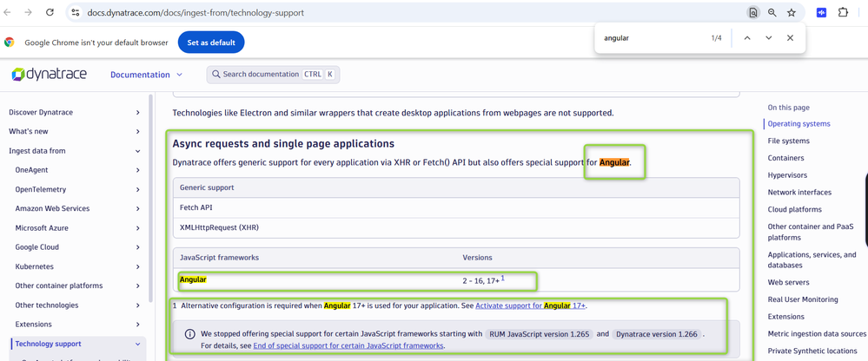This screenshot has width=868, height=361.
Task: Open the Documentation dropdown menu
Action: [146, 75]
